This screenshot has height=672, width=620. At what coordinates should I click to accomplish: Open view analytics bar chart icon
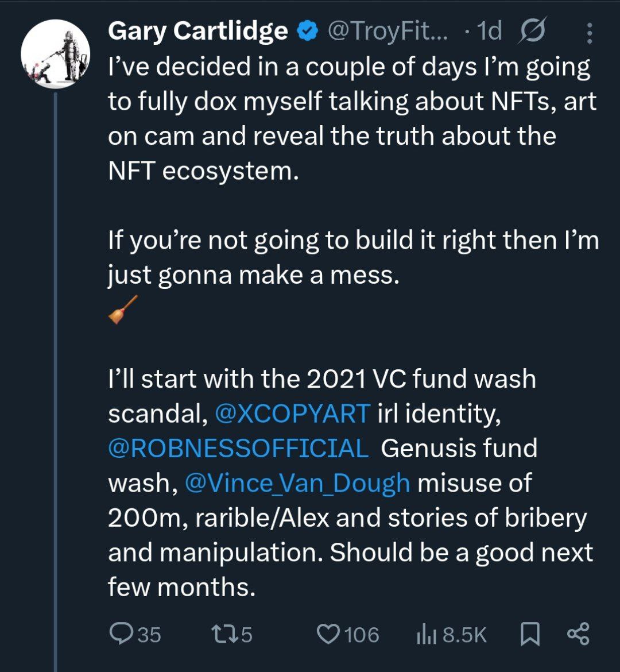click(x=425, y=634)
